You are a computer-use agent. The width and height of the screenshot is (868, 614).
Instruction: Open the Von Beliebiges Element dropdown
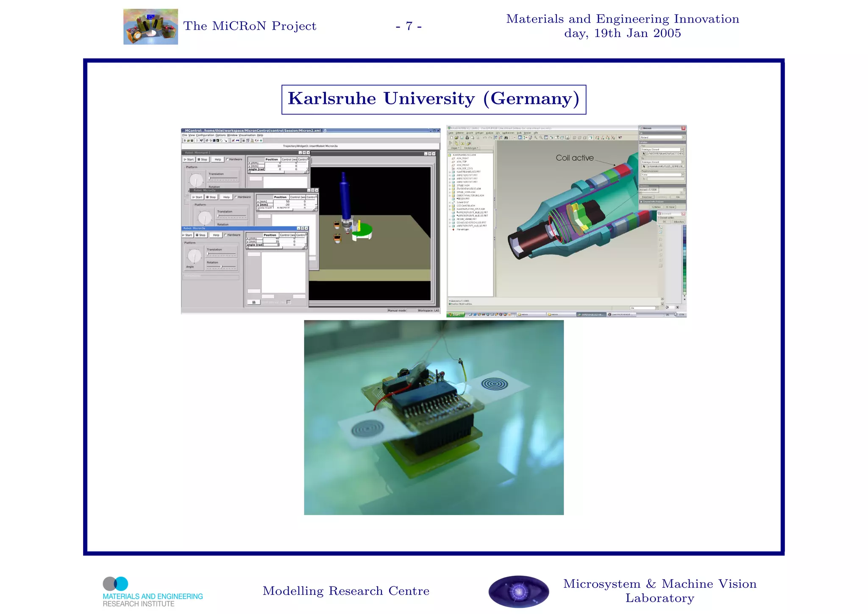(x=662, y=150)
